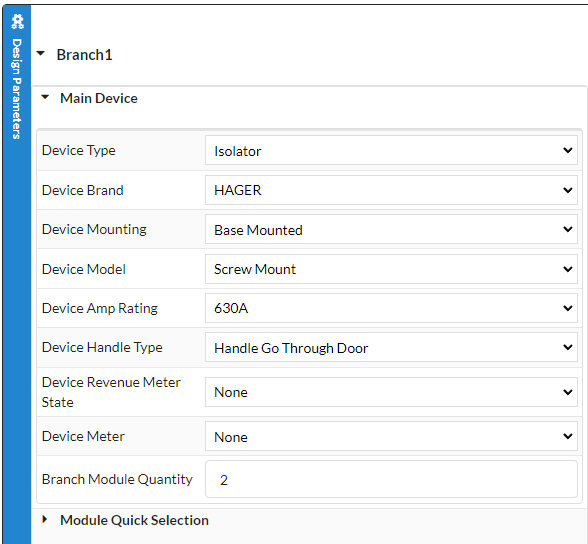This screenshot has width=588, height=544.
Task: Click the Branch Module Quantity input field
Action: [x=391, y=480]
